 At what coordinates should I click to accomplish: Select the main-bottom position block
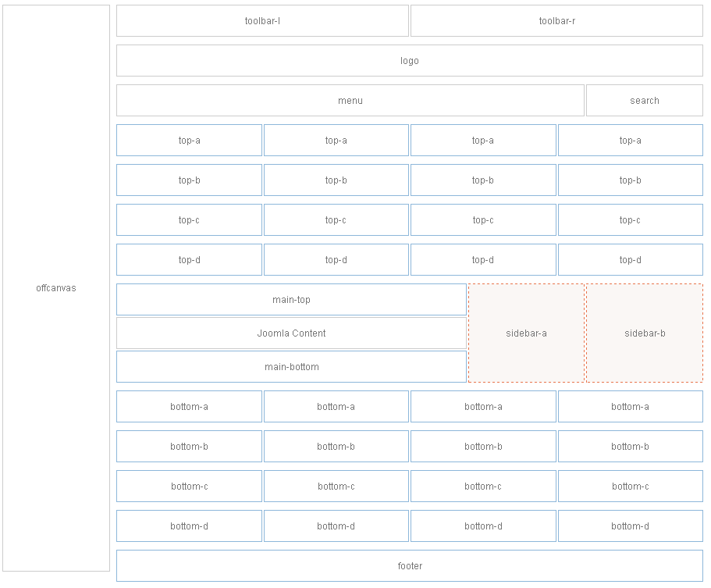click(x=292, y=366)
